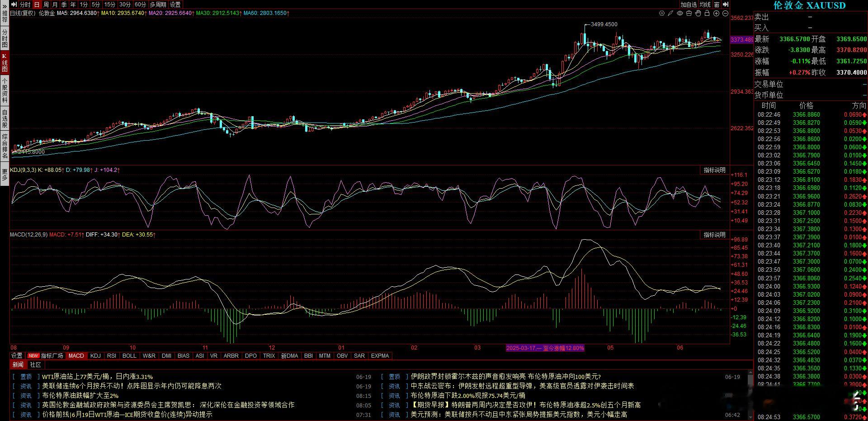The height and width of the screenshot is (421, 868).
Task: Open 个股资料 sidebar section
Action: 5,90
